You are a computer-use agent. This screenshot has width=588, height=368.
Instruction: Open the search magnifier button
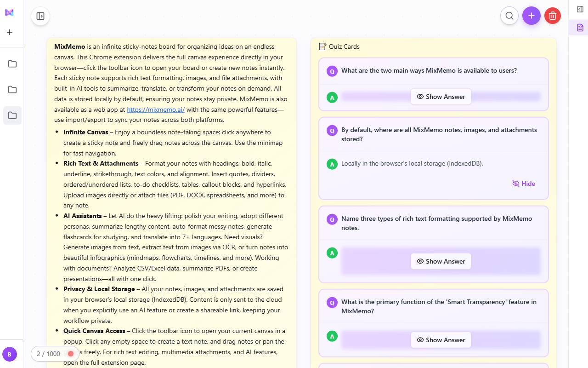509,16
